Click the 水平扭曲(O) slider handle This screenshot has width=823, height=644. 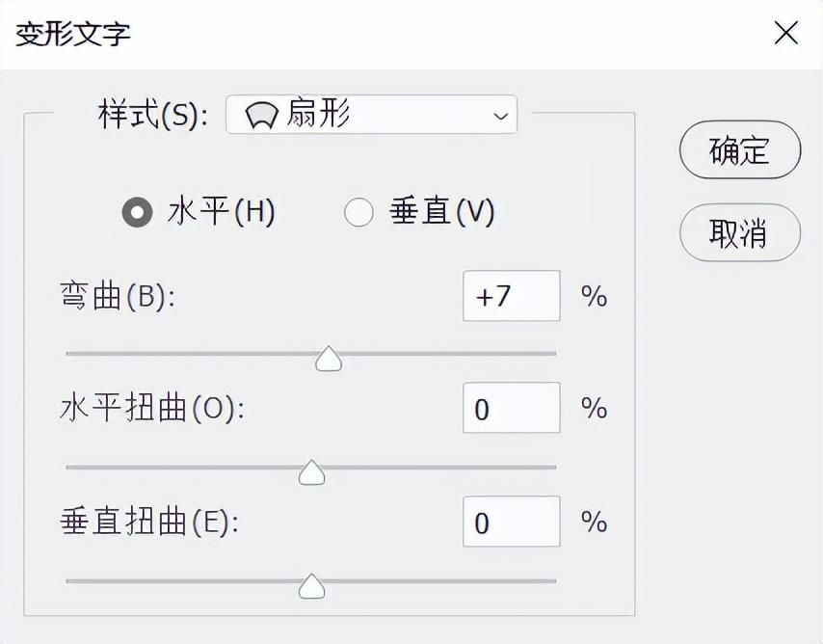(x=311, y=472)
